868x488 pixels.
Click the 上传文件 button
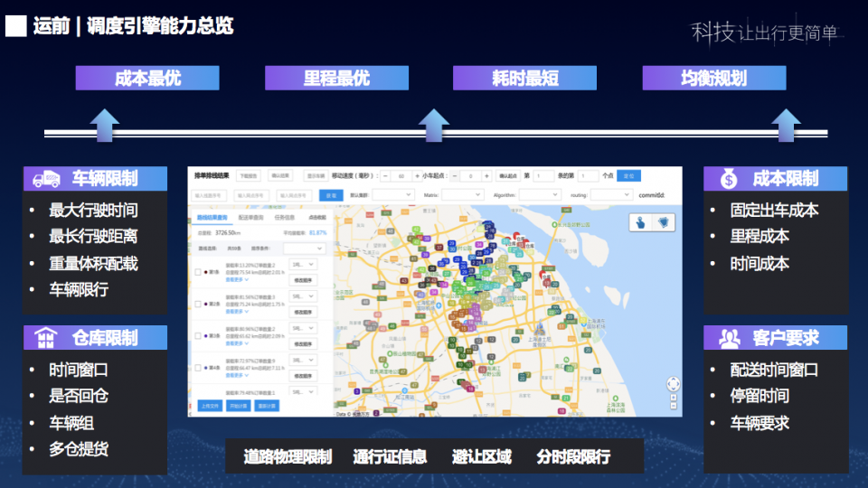210,406
